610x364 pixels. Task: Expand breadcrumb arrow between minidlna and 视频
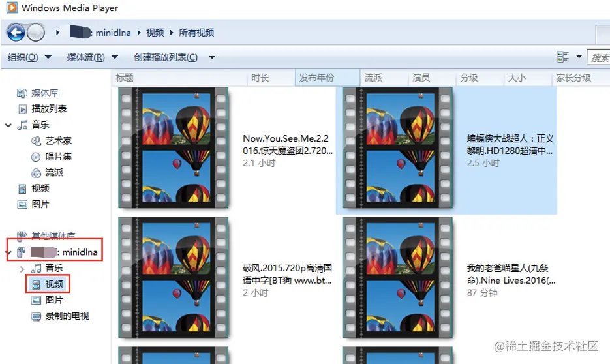pyautogui.click(x=138, y=33)
